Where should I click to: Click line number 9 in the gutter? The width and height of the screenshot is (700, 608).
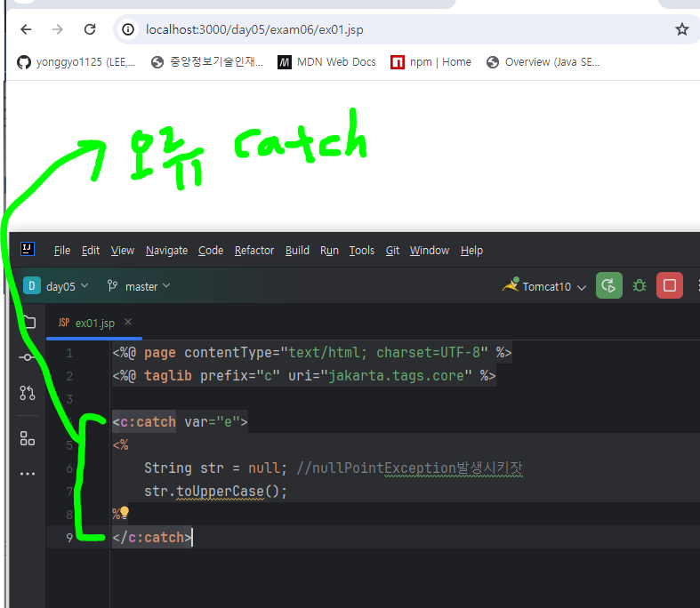(69, 538)
